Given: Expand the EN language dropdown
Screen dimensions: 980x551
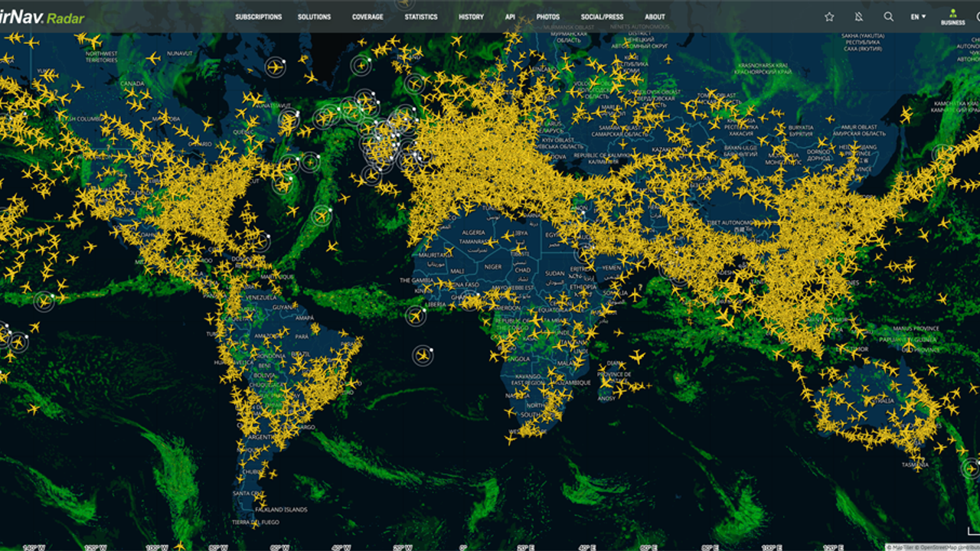Looking at the screenshot, I should point(918,17).
